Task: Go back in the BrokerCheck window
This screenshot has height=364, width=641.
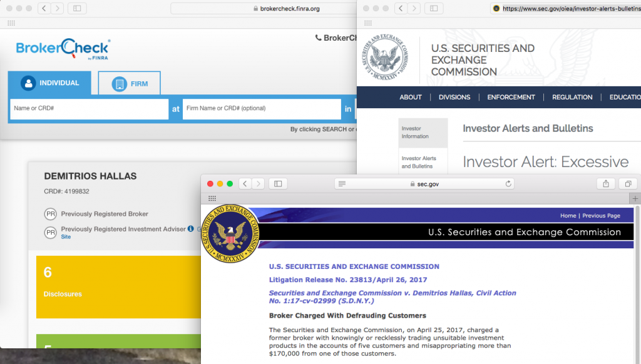Action: coord(44,8)
